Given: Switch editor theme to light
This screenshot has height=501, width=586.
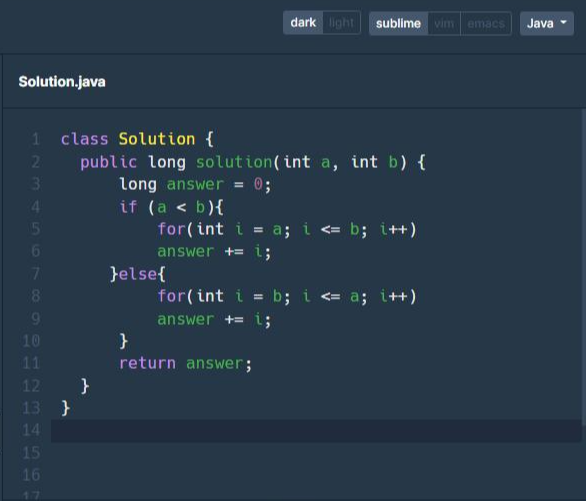Looking at the screenshot, I should 341,23.
